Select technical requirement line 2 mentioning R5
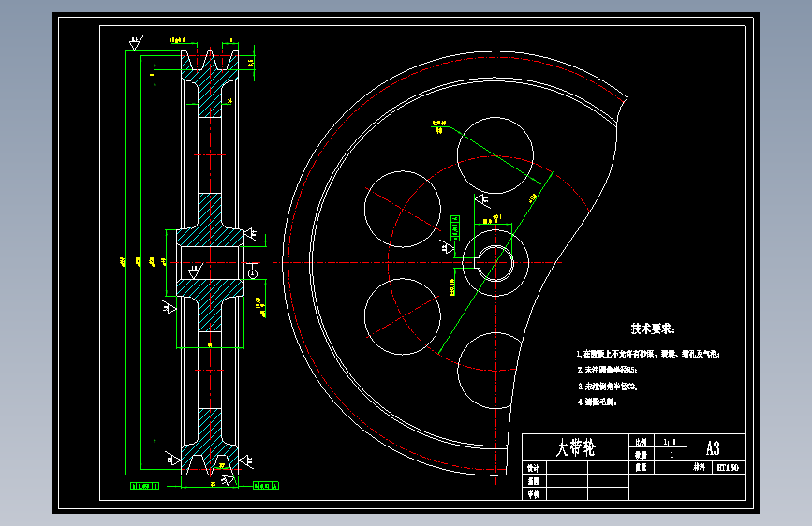812x526 pixels. tap(608, 371)
